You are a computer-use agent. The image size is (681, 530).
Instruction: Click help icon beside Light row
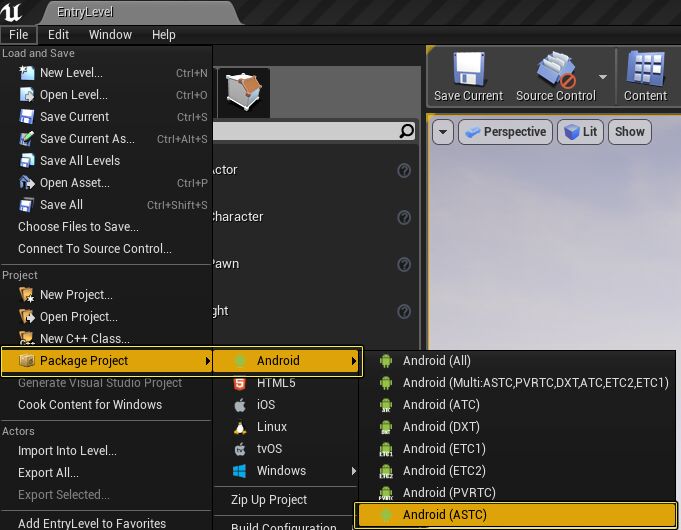(x=404, y=311)
